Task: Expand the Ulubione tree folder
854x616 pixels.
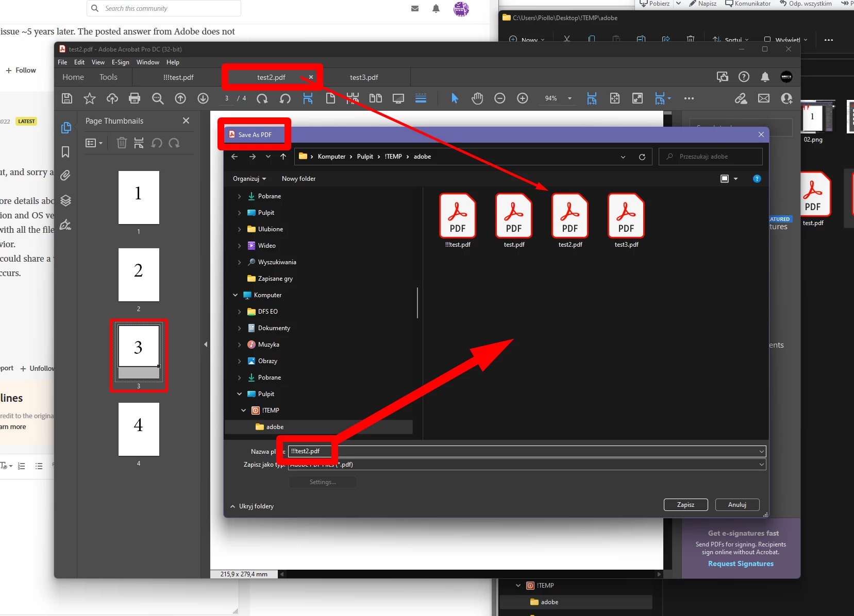Action: coord(239,229)
